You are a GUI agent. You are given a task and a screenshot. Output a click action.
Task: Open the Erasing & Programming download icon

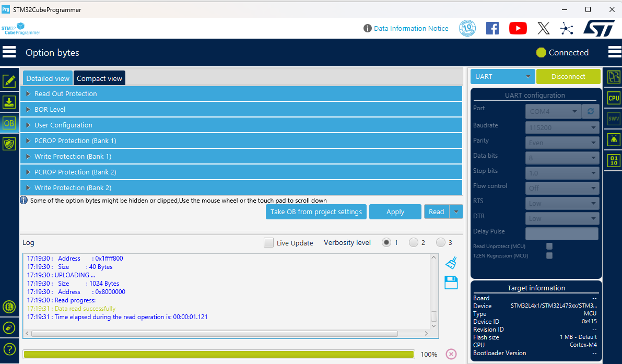tap(9, 102)
